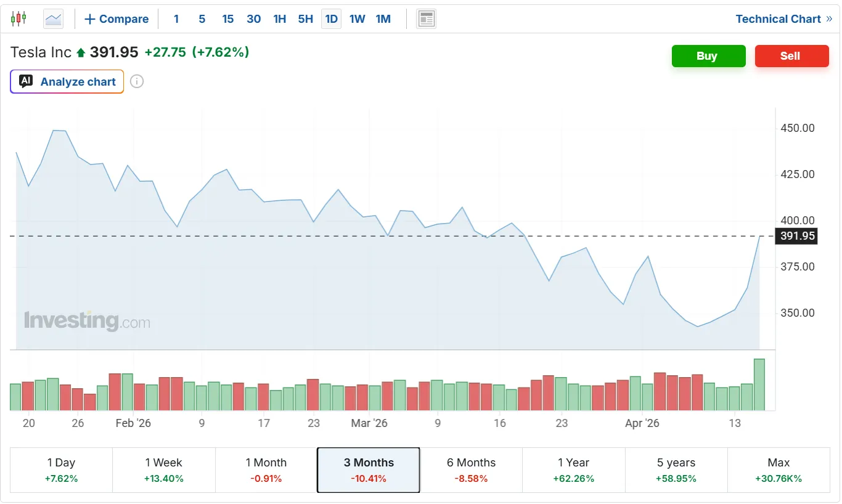
Task: Switch to the area chart icon
Action: [x=54, y=19]
